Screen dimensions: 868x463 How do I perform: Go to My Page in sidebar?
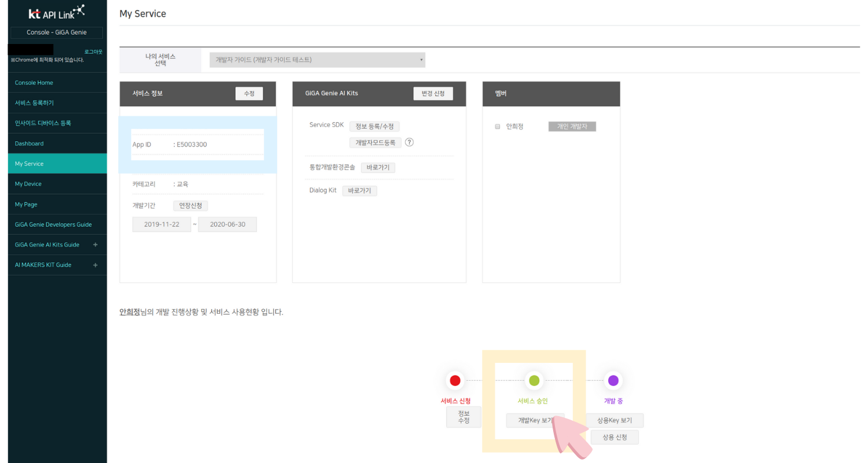click(57, 204)
